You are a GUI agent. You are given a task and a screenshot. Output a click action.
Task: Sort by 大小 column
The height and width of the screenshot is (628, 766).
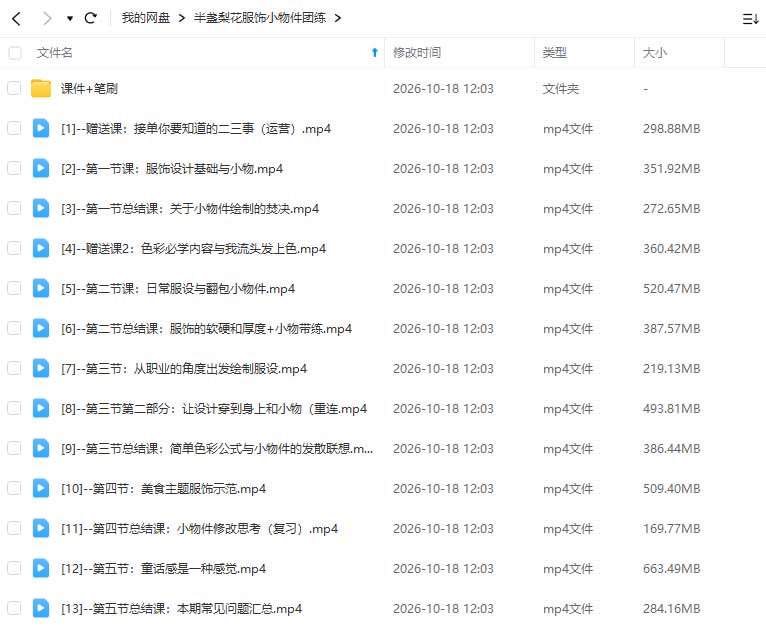tap(655, 53)
